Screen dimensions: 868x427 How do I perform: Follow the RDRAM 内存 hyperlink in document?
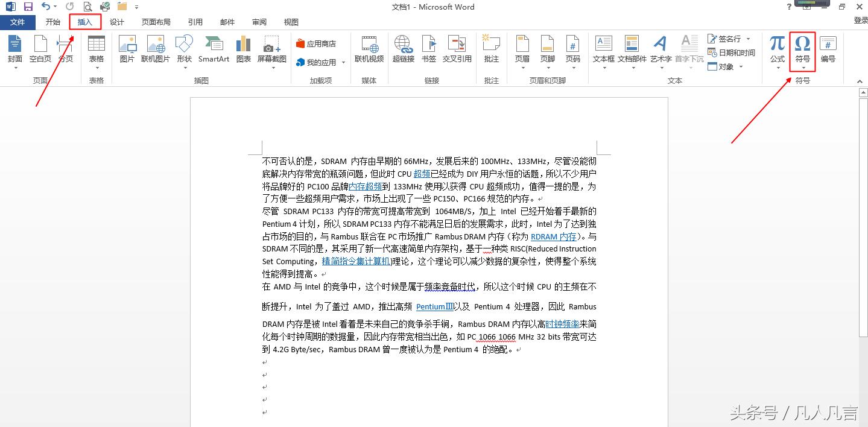click(x=553, y=236)
